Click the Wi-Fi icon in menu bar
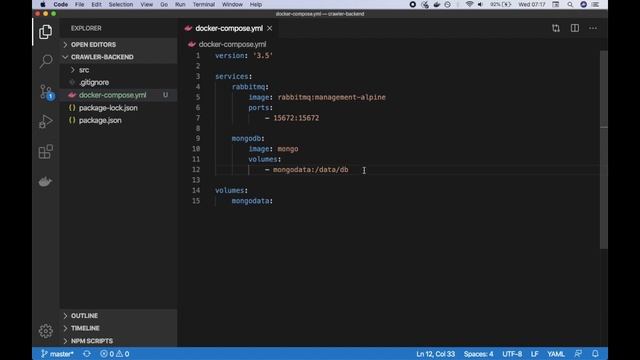This screenshot has height=360, width=640. point(469,4)
